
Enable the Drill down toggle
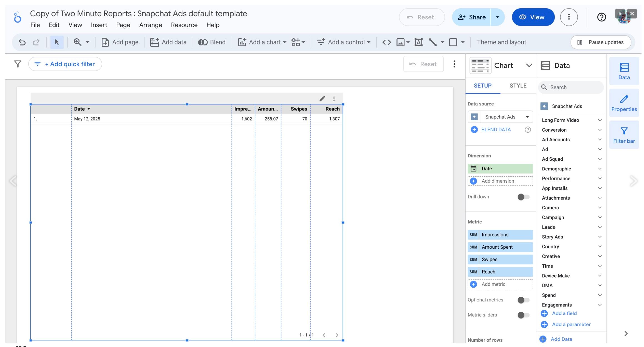(523, 197)
